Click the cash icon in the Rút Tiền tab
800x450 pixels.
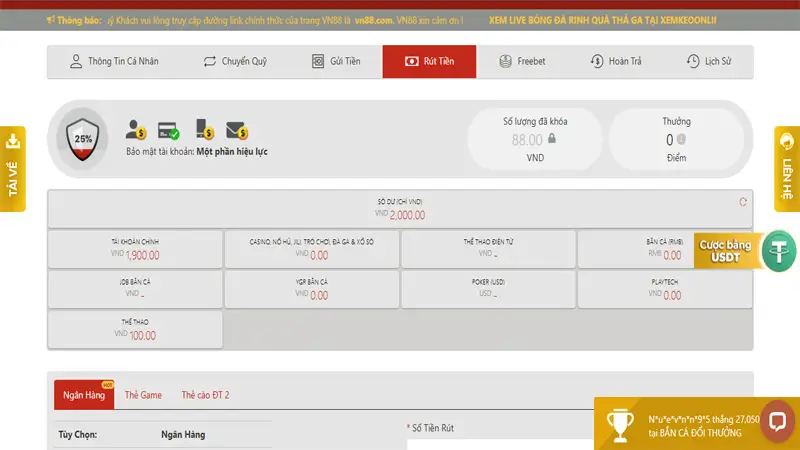pyautogui.click(x=411, y=61)
